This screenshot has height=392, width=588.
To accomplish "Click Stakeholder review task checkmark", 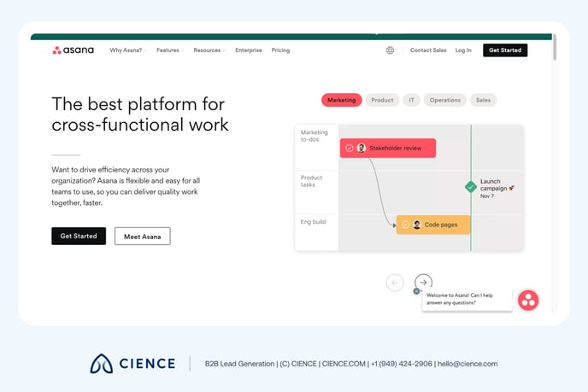I will point(349,148).
